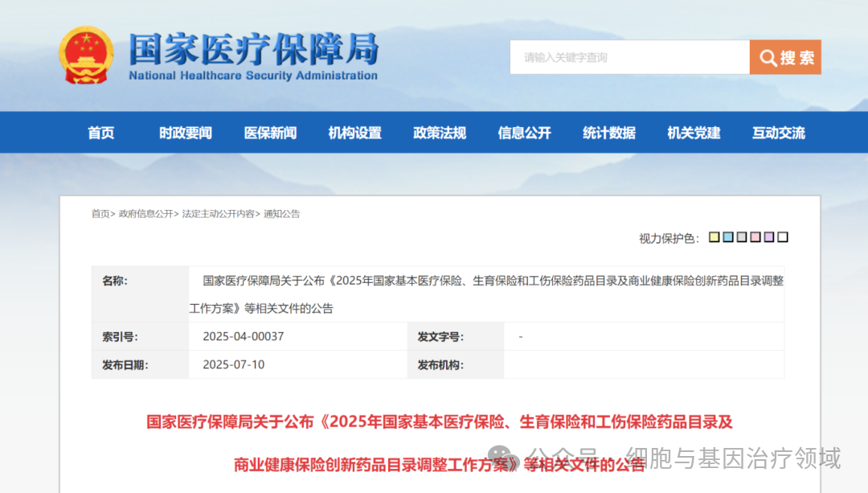Image resolution: width=868 pixels, height=493 pixels.
Task: Open the 政策法规 navigation item
Action: click(x=440, y=133)
